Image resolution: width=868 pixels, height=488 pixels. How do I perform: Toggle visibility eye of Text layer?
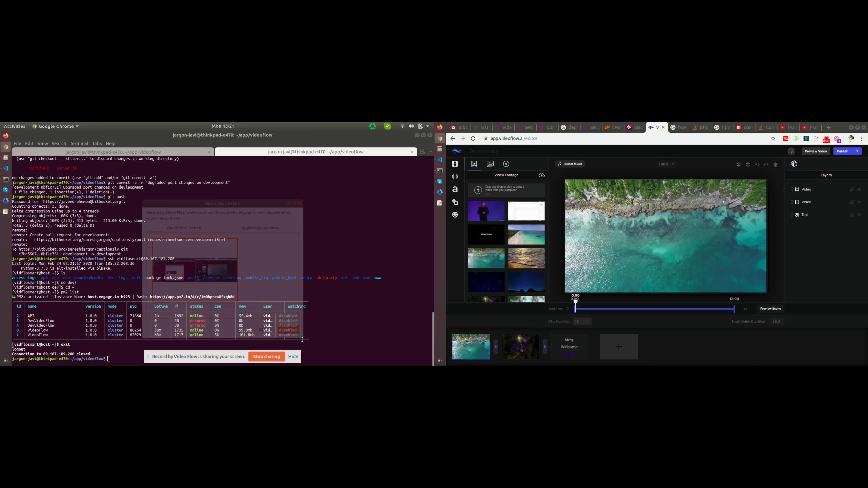(x=859, y=215)
